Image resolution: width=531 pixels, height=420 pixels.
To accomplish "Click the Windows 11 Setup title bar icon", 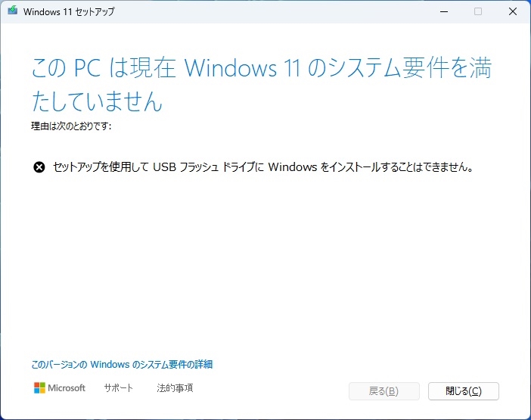I will 13,11.
